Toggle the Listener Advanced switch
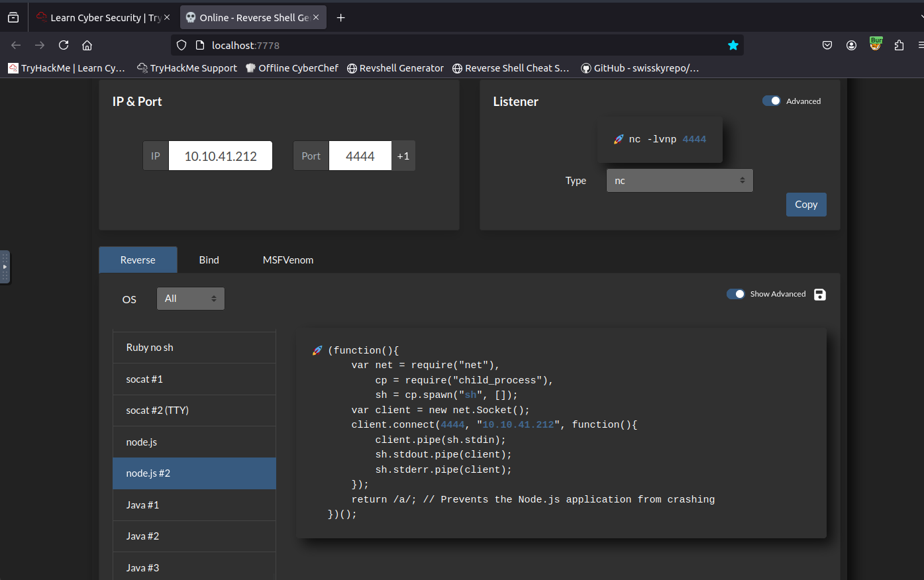This screenshot has height=580, width=924. click(x=772, y=101)
